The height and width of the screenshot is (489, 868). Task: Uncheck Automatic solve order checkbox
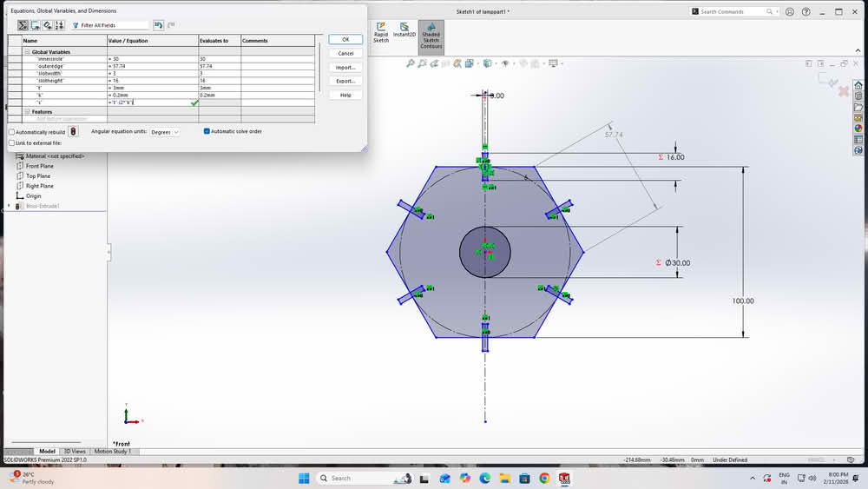coord(207,131)
